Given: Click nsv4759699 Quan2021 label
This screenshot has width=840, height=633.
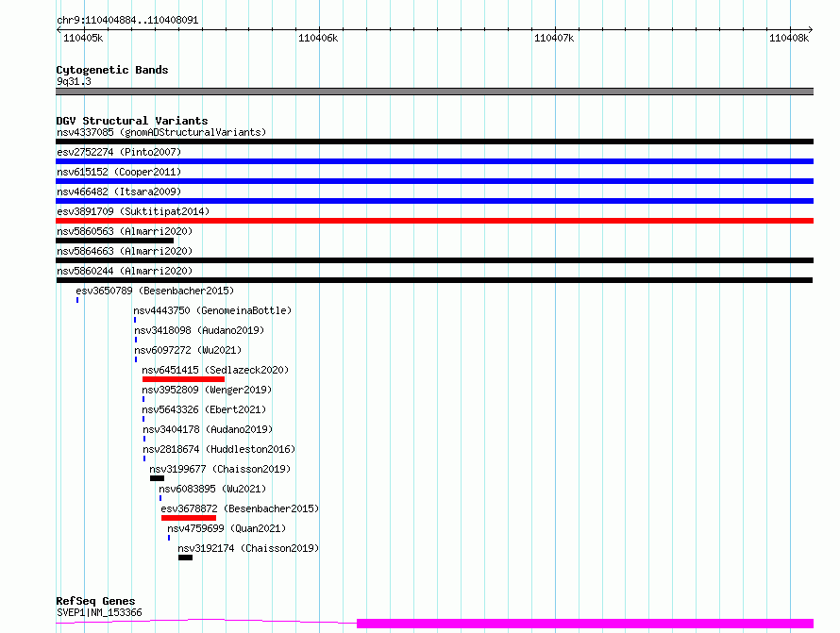Looking at the screenshot, I should 227,528.
